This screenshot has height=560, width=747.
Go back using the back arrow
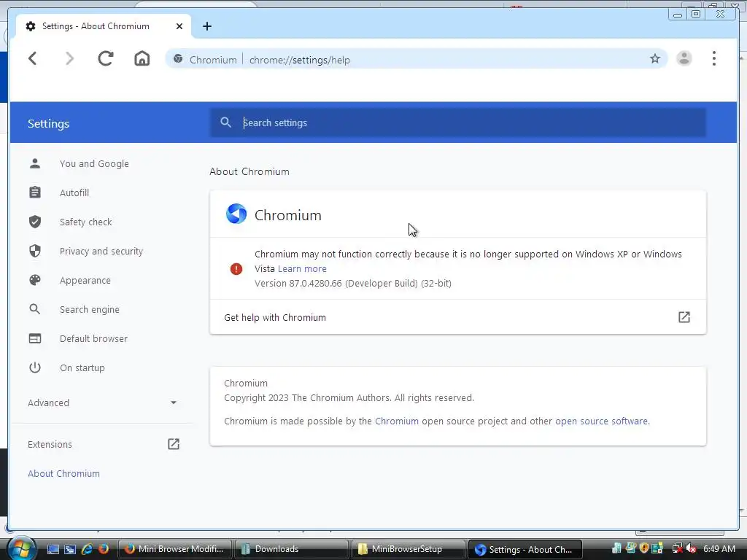click(x=32, y=58)
